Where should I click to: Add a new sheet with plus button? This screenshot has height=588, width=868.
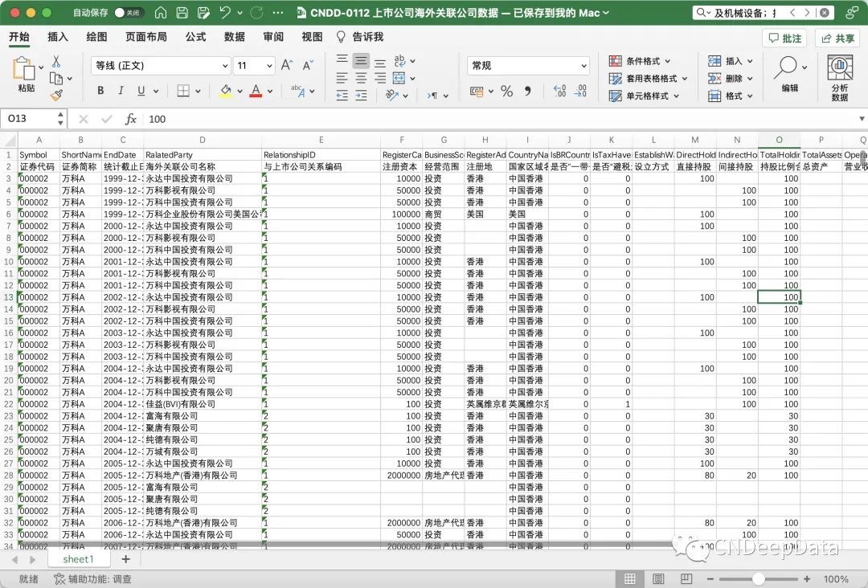coord(125,559)
